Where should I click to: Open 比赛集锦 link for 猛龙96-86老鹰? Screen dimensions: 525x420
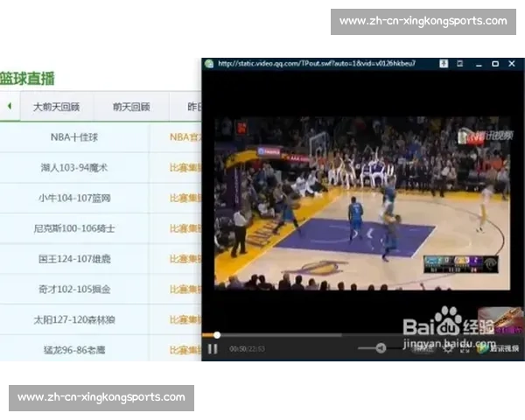click(185, 350)
